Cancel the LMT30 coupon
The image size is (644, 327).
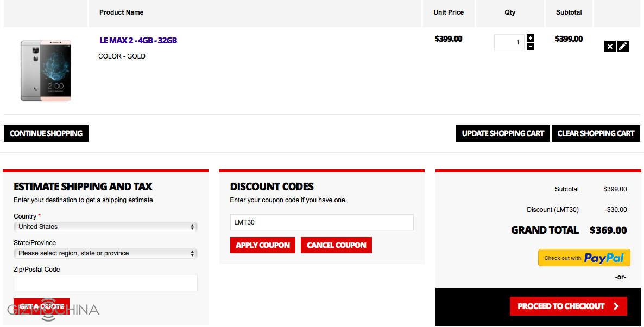point(336,245)
